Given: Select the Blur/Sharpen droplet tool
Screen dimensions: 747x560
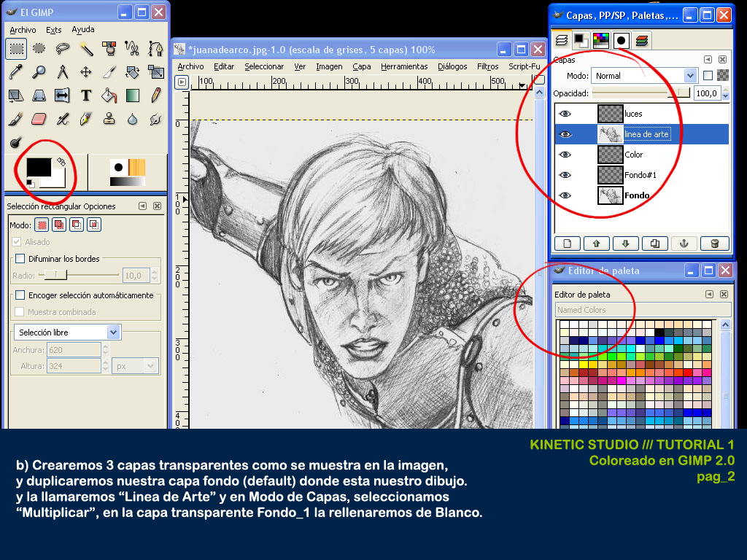Looking at the screenshot, I should 132,119.
